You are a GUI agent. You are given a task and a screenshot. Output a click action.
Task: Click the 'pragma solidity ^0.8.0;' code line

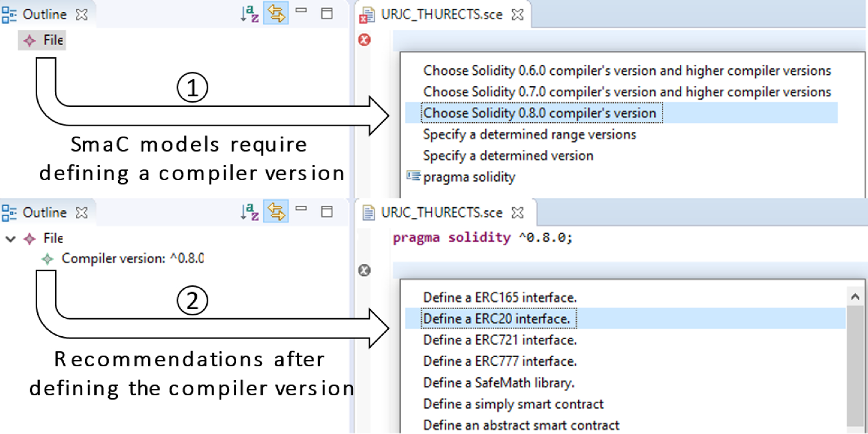tap(483, 238)
